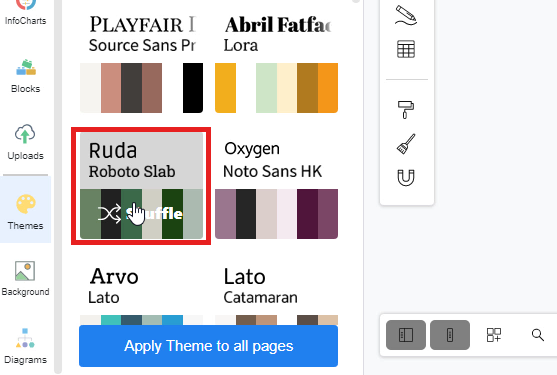
Task: Click the broom clear-formatting tool
Action: [406, 144]
